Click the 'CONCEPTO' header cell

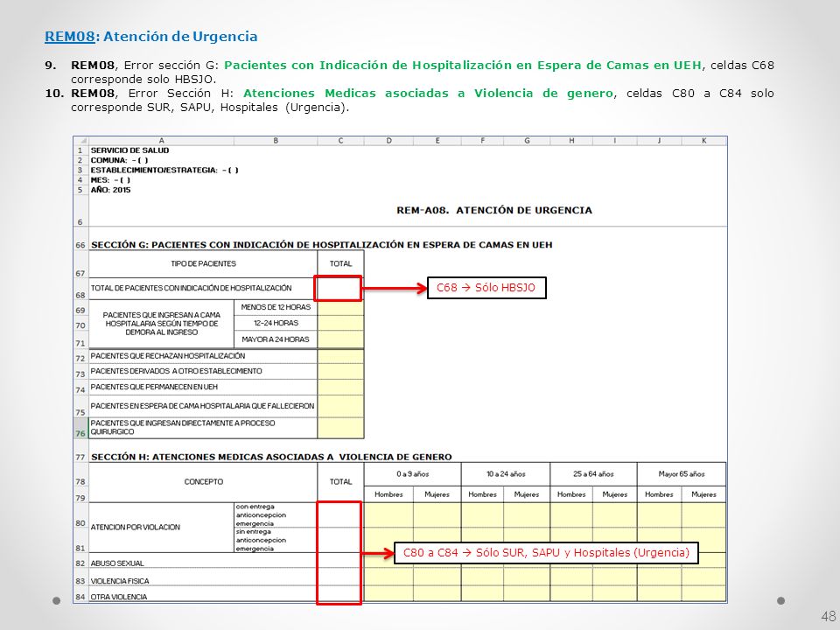(x=203, y=481)
